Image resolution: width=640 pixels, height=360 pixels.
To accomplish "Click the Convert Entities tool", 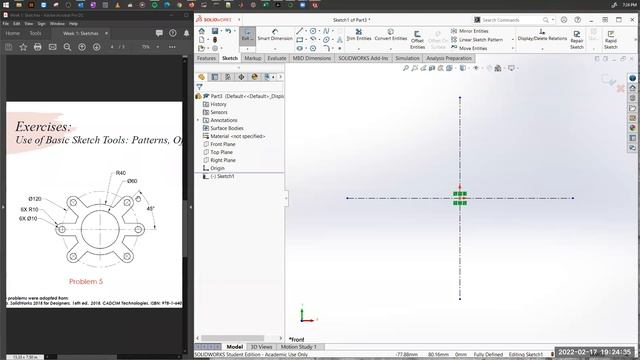I will [391, 35].
